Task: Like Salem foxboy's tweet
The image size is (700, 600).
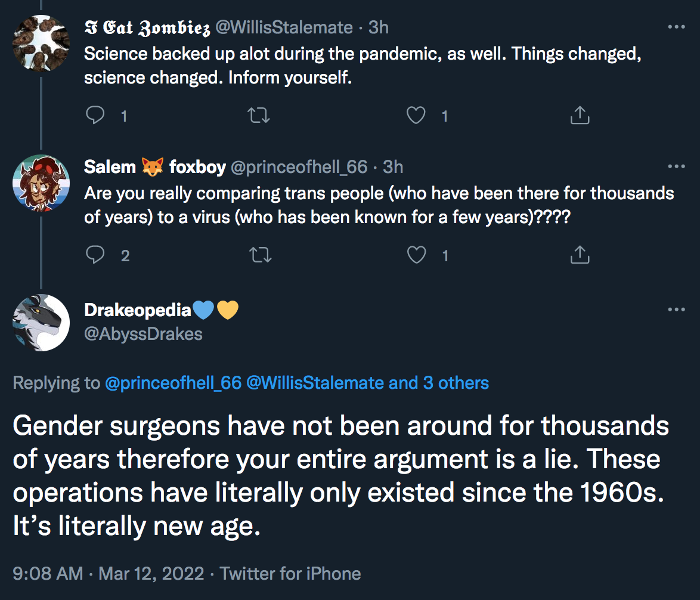Action: pos(416,255)
